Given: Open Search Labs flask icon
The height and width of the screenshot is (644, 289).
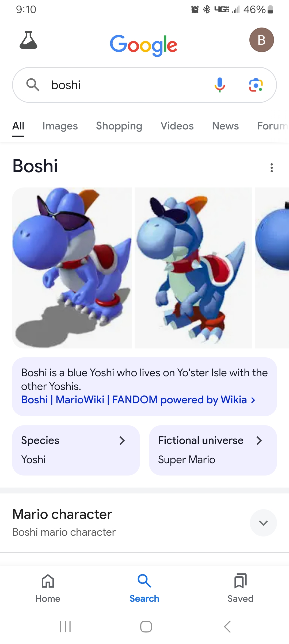Looking at the screenshot, I should (x=28, y=40).
